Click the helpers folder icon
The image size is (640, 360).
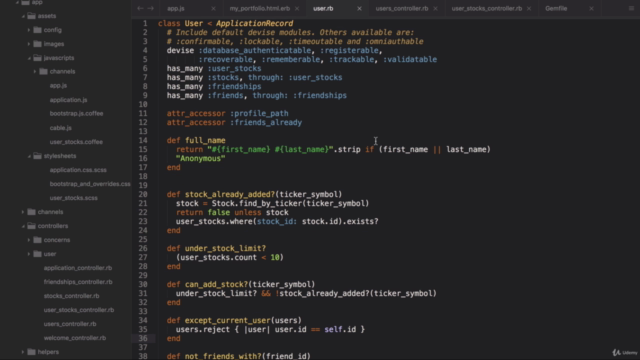tap(31, 351)
